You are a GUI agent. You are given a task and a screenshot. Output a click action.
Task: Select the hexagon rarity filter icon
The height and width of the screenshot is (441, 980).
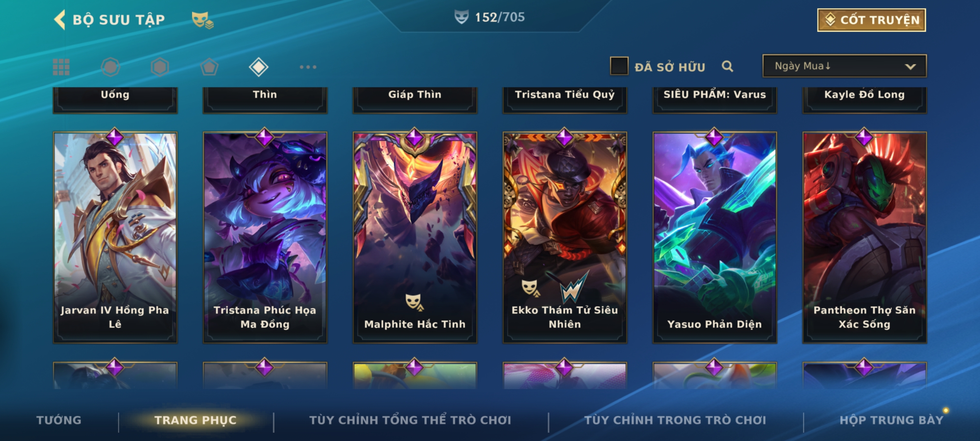[160, 67]
